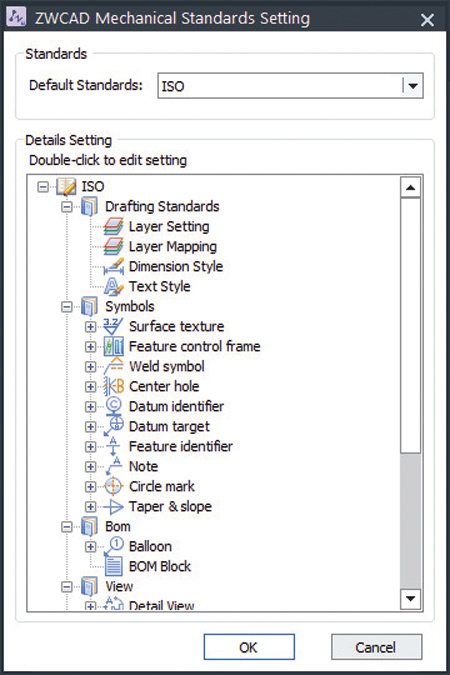Collapse the Symbols folder node

coord(67,307)
